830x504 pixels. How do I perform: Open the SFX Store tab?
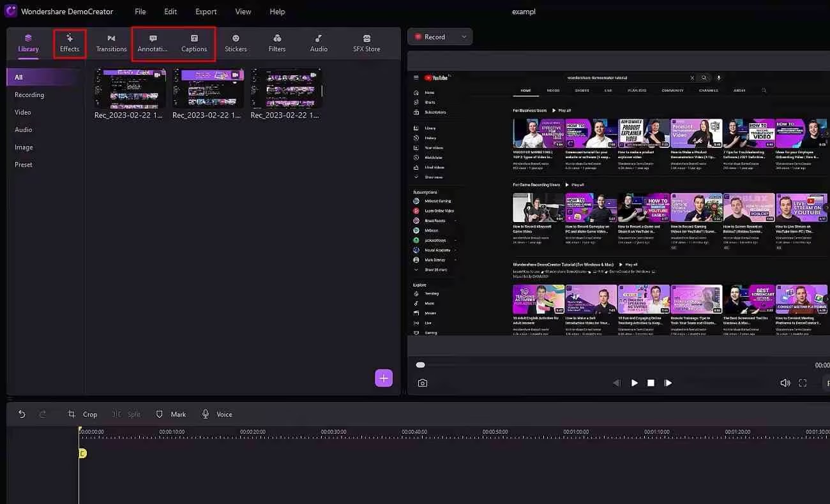tap(366, 43)
